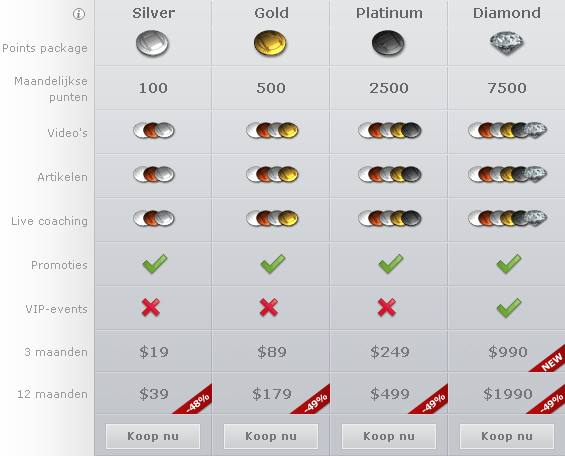Click Koop nu button for Silver
Screen dimensions: 565x456
point(153,436)
